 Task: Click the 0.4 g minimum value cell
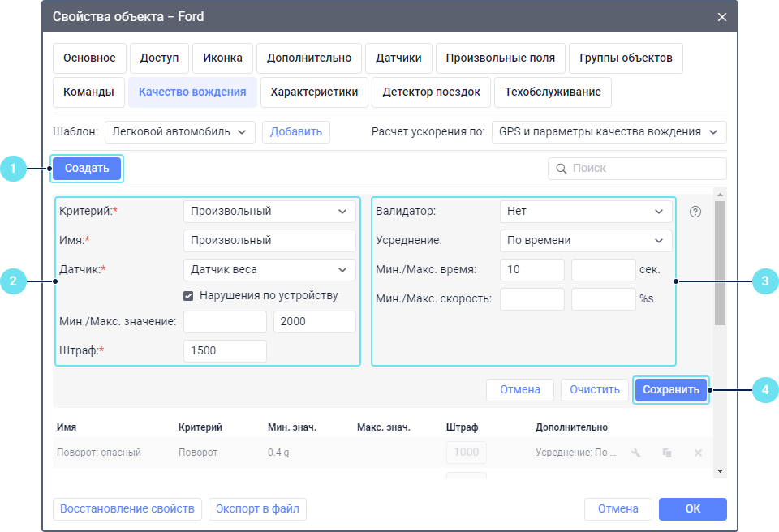(x=278, y=453)
